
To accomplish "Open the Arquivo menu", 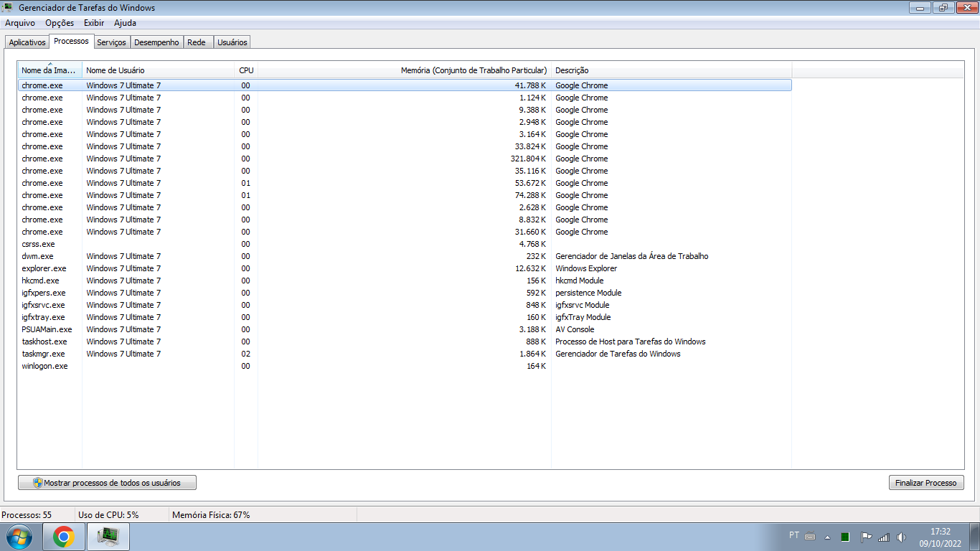I will [20, 23].
